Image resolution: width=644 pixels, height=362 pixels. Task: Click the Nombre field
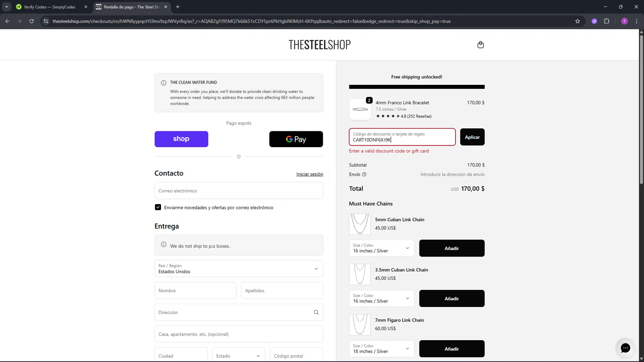point(195,290)
